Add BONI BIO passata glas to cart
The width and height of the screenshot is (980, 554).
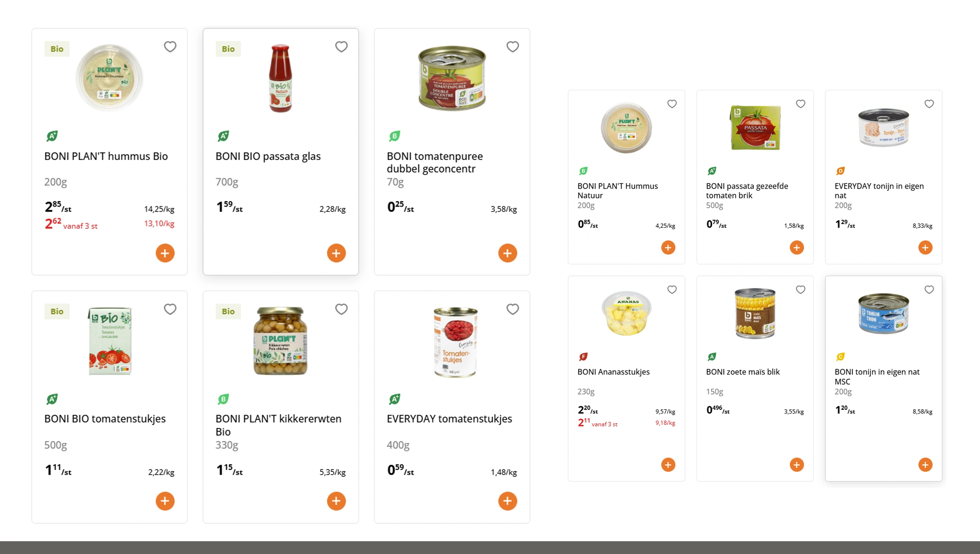tap(336, 253)
